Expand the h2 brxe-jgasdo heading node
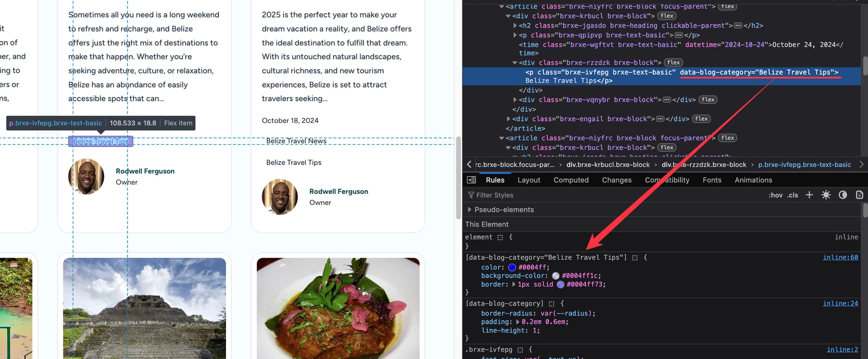The width and height of the screenshot is (868, 359). point(515,26)
